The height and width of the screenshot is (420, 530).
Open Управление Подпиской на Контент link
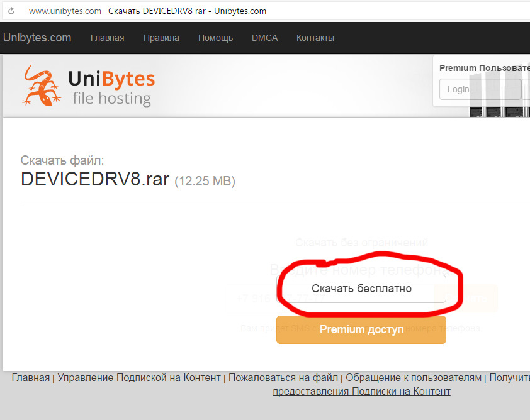click(139, 377)
